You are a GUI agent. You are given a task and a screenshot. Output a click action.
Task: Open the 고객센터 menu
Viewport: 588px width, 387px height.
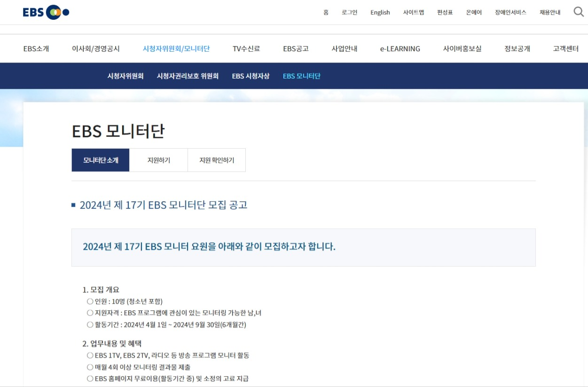566,48
